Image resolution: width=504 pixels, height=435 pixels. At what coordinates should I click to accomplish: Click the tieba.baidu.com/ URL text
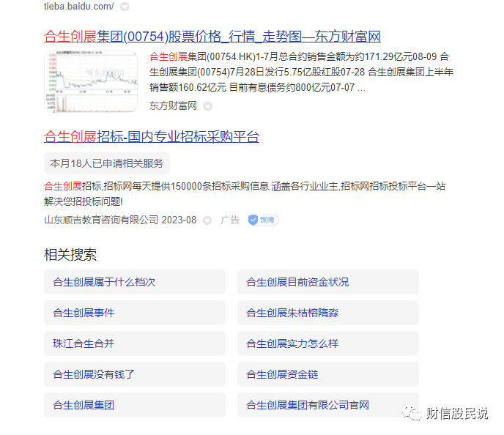79,7
